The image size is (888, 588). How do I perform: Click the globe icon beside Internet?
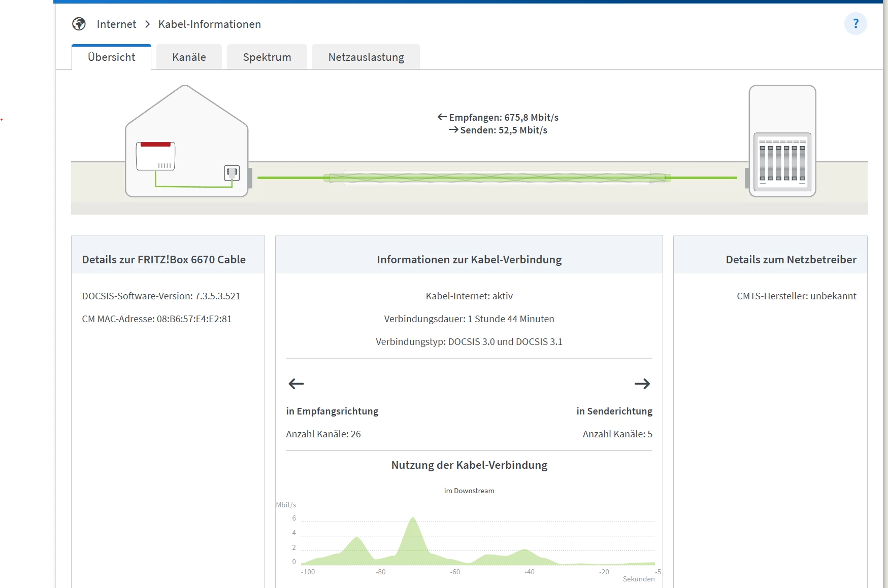click(79, 24)
